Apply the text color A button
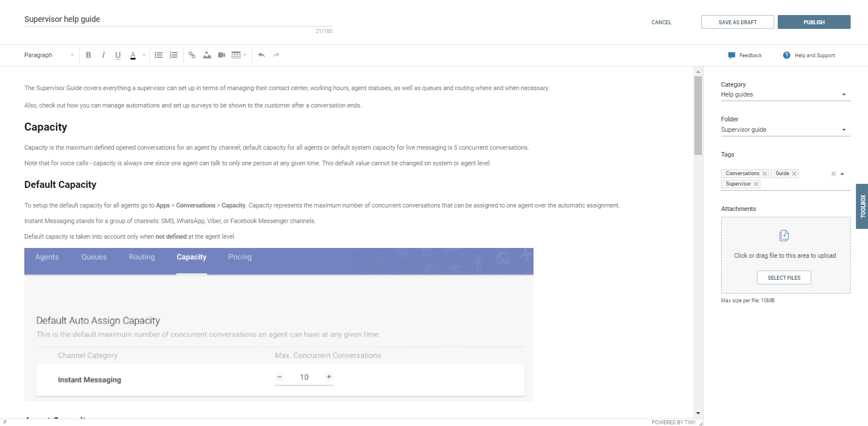Image resolution: width=868 pixels, height=426 pixels. tap(133, 55)
